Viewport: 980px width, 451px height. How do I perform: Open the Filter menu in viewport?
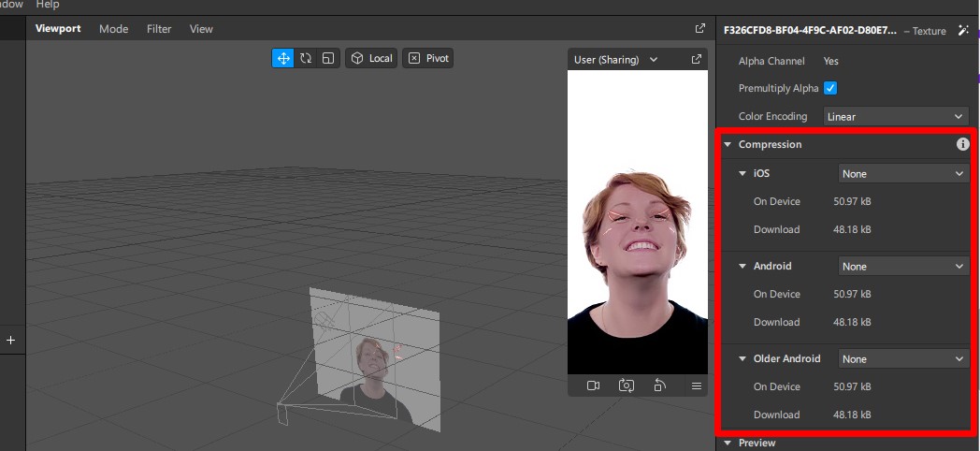pyautogui.click(x=159, y=29)
